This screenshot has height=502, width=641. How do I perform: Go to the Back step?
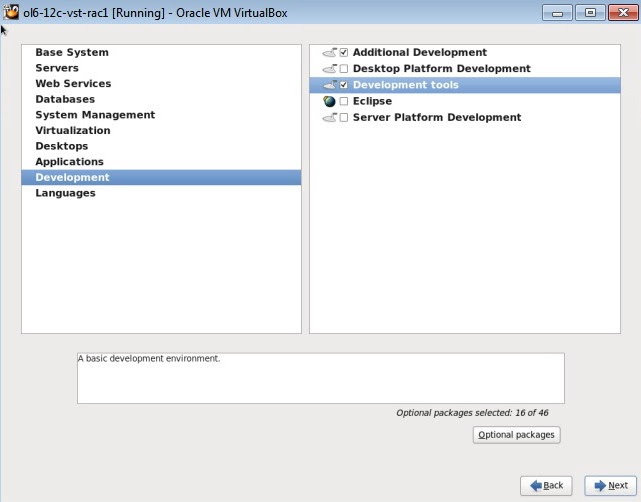click(x=546, y=485)
